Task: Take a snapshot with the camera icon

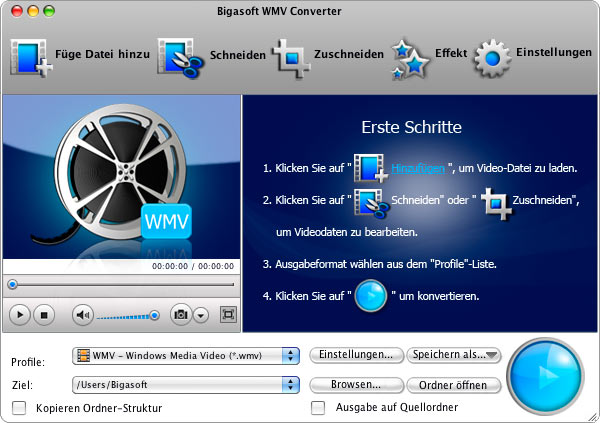Action: pyautogui.click(x=181, y=315)
